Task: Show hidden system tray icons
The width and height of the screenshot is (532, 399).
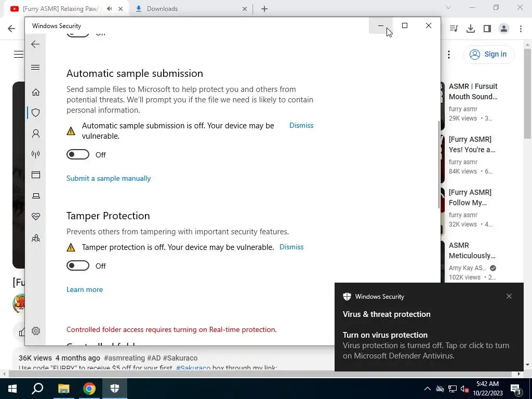Action: tap(428, 389)
